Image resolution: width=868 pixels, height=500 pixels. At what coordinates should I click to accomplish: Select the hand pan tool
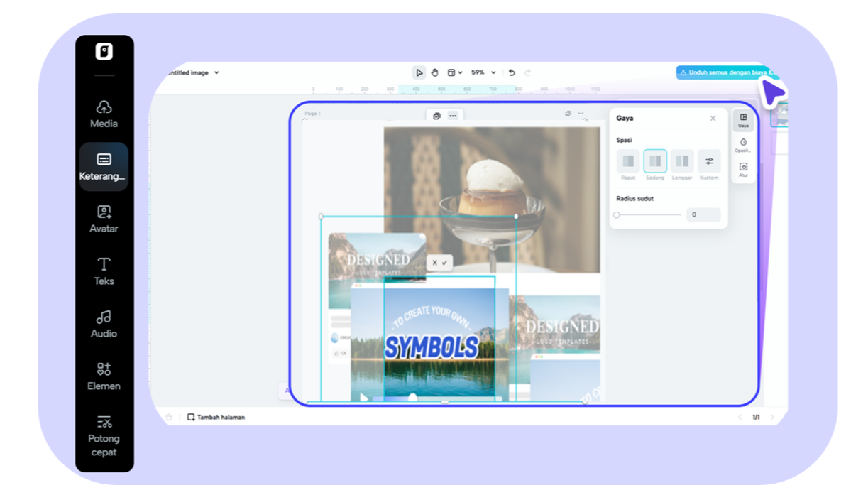[435, 72]
